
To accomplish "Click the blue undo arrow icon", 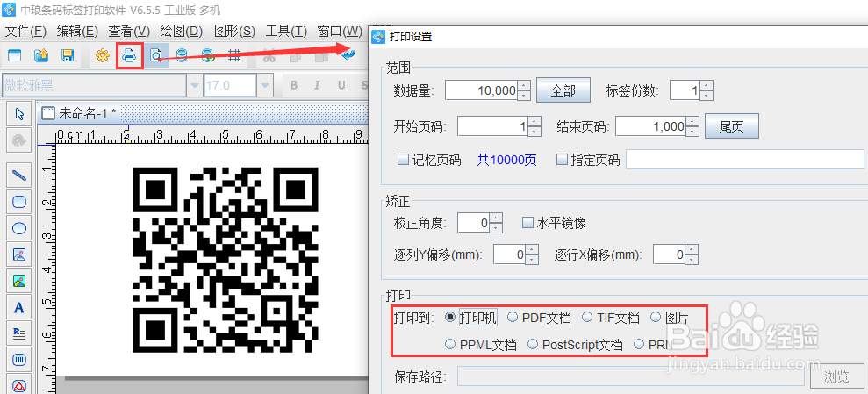I will [x=348, y=55].
